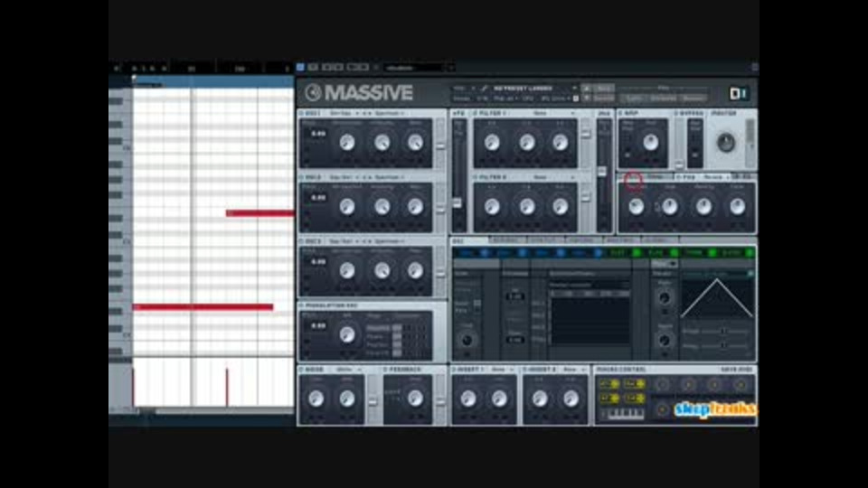Click the Master volume knob

725,143
